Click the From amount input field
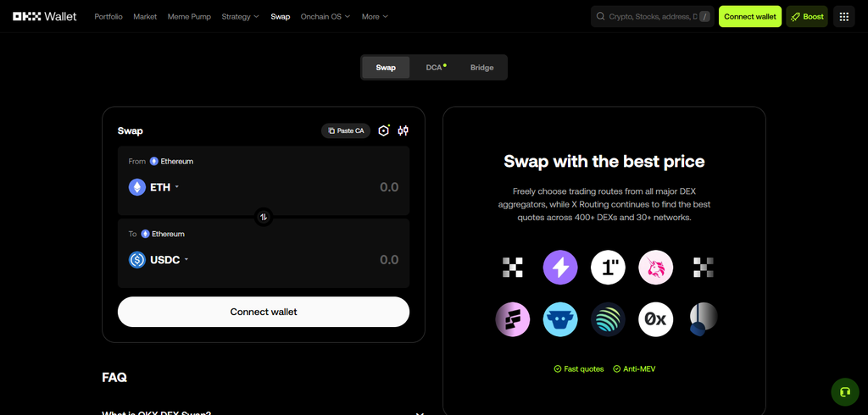 pos(389,187)
